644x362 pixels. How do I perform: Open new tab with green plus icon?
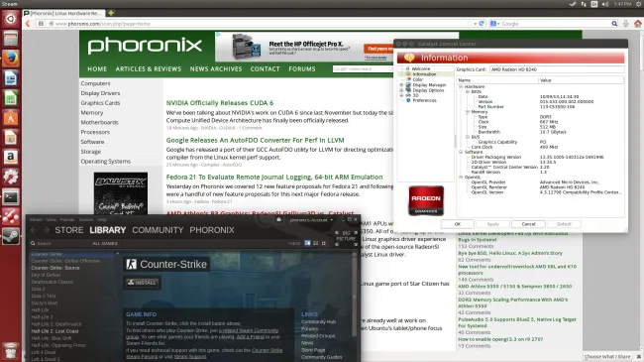click(111, 13)
